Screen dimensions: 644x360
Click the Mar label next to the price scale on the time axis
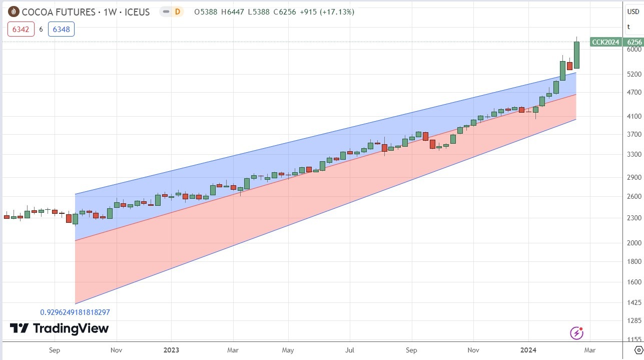589,350
